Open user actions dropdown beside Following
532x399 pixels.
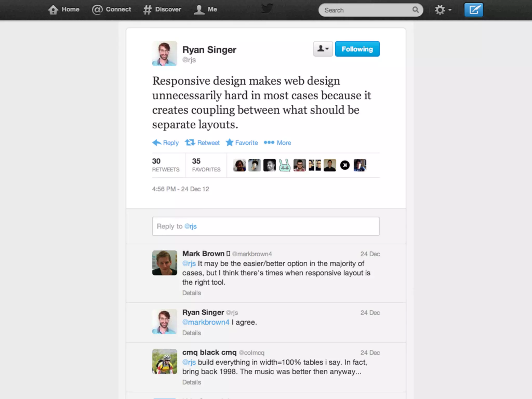[x=323, y=49]
